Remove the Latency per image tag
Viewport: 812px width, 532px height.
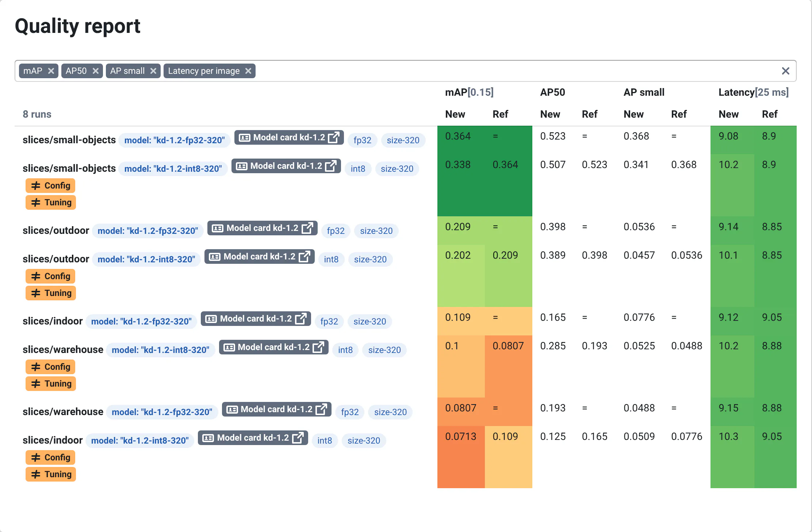(248, 71)
